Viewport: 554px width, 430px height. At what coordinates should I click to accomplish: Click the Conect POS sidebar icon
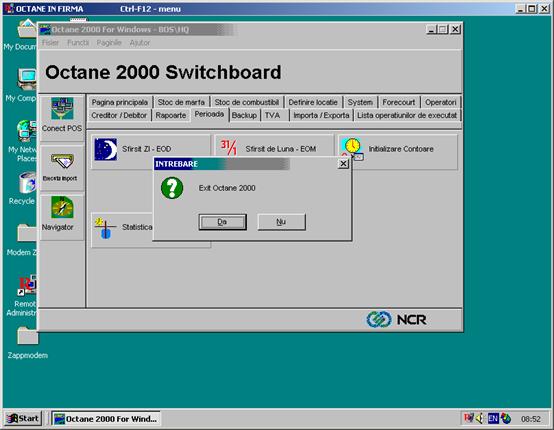click(62, 108)
